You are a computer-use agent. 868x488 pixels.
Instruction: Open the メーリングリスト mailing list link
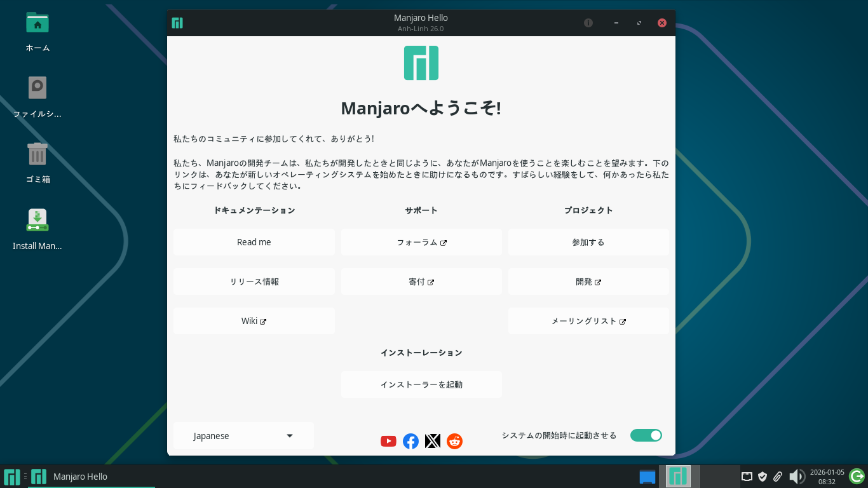click(589, 321)
